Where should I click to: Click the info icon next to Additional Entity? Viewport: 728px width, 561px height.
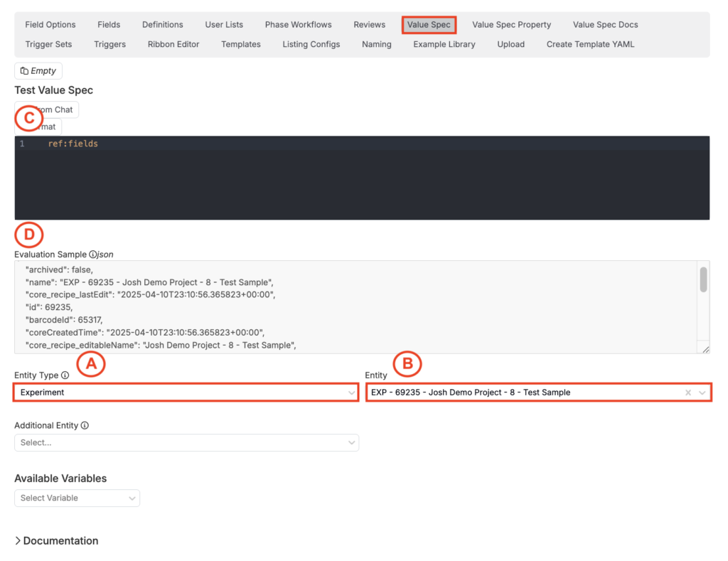click(x=85, y=425)
